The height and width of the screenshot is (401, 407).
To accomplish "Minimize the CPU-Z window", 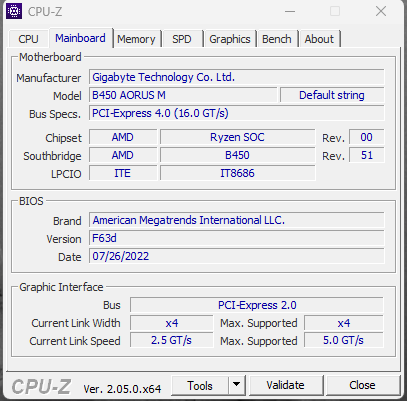I will 290,12.
